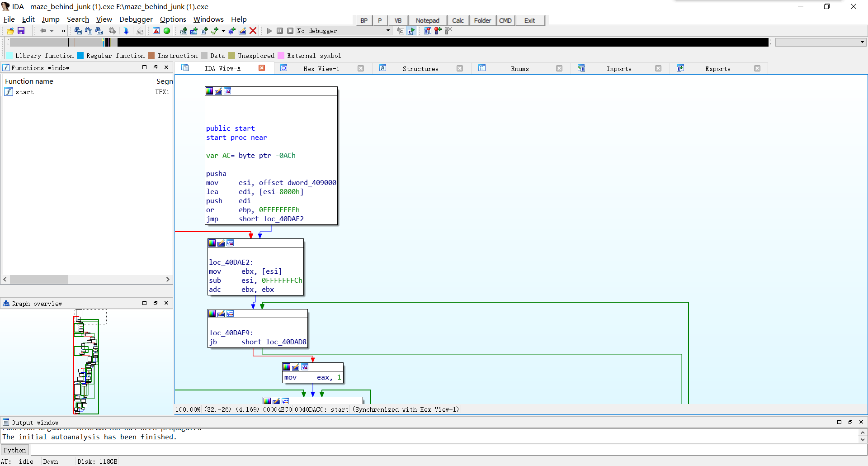Start the debugger process play button
Screen dimensions: 868x466
tap(269, 31)
